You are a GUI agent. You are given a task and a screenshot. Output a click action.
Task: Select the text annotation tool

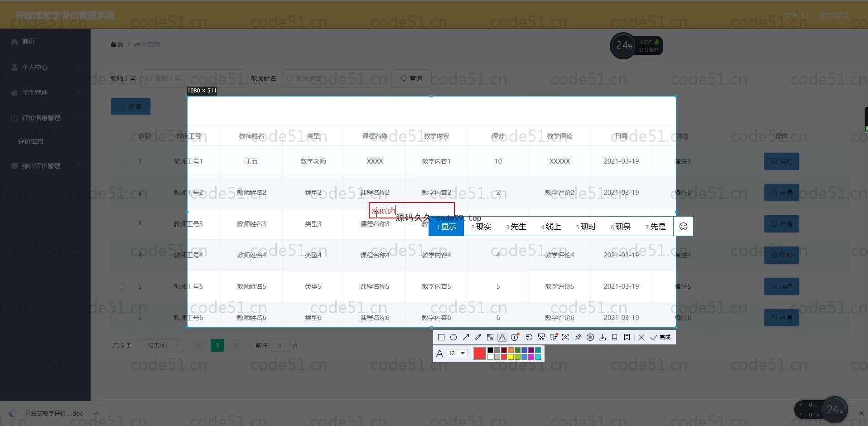coord(502,337)
